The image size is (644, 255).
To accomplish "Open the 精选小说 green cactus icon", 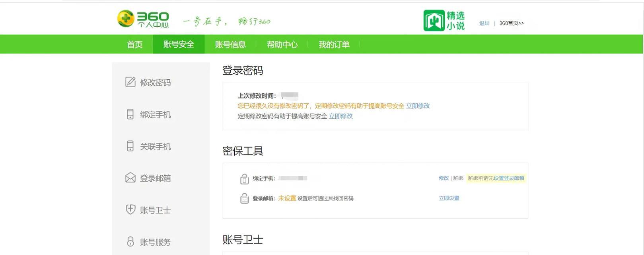I will (434, 20).
